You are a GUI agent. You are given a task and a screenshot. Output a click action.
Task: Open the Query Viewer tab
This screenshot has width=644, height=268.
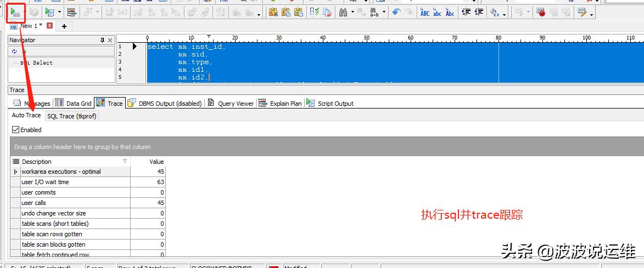231,103
